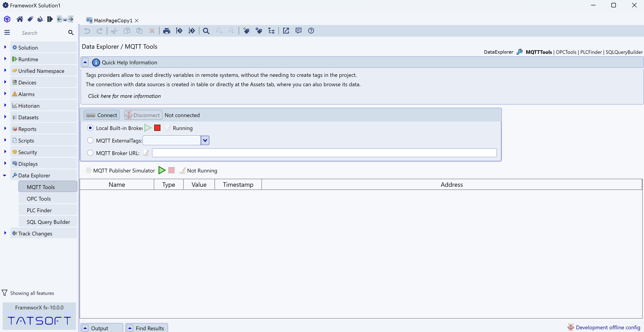Viewport: 644px width, 332px height.
Task: Click the Print icon in toolbar
Action: [x=166, y=31]
